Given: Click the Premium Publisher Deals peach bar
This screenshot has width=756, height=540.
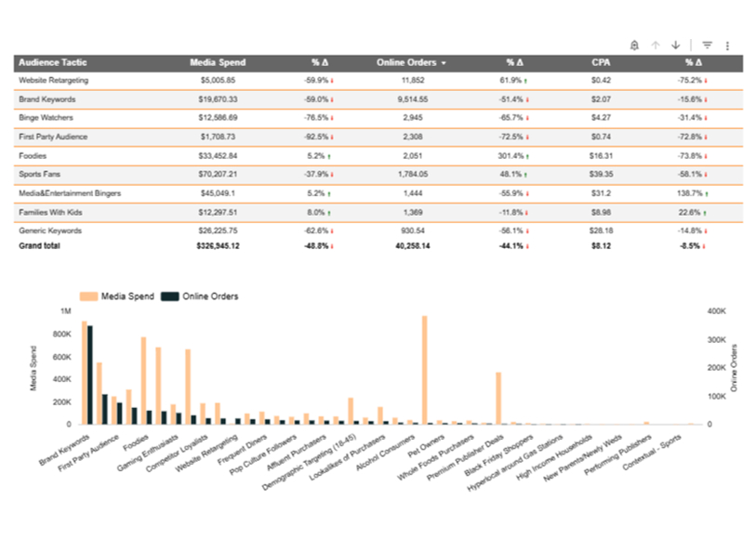Looking at the screenshot, I should tap(498, 398).
